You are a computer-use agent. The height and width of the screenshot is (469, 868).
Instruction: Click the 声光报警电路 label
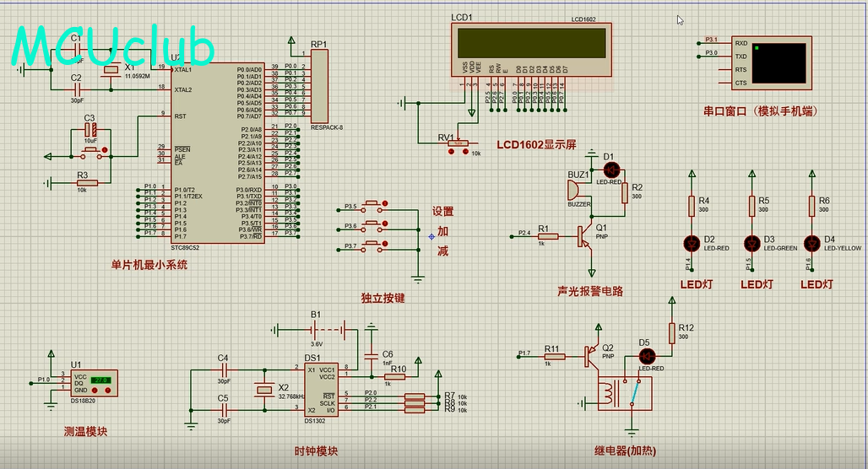[x=591, y=292]
